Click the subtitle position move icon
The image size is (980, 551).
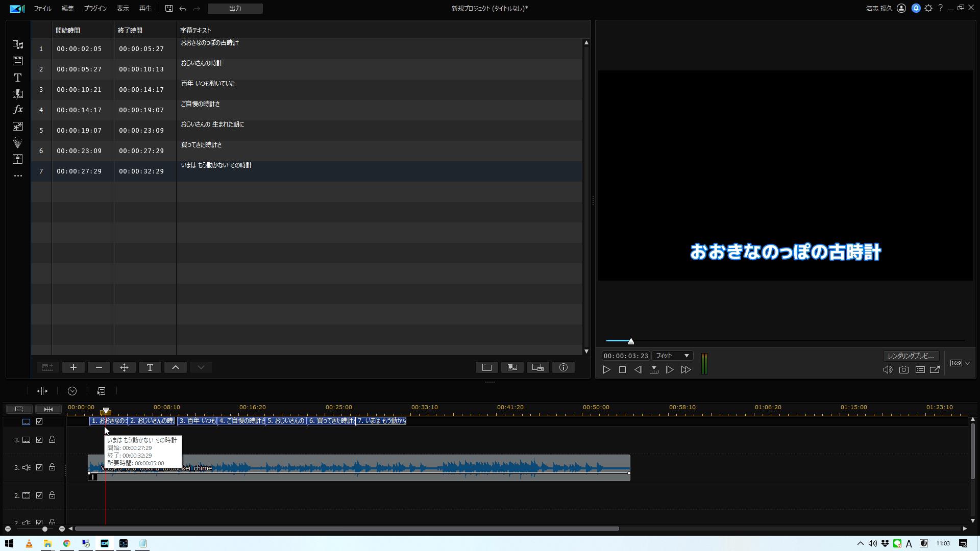pos(125,367)
